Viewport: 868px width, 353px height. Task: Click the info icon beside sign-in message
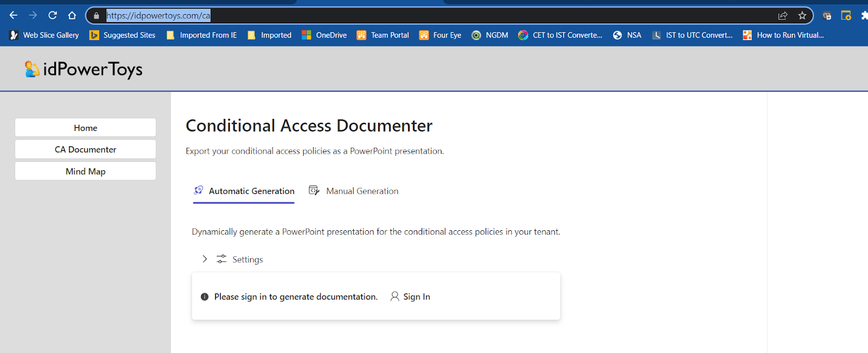coord(205,297)
